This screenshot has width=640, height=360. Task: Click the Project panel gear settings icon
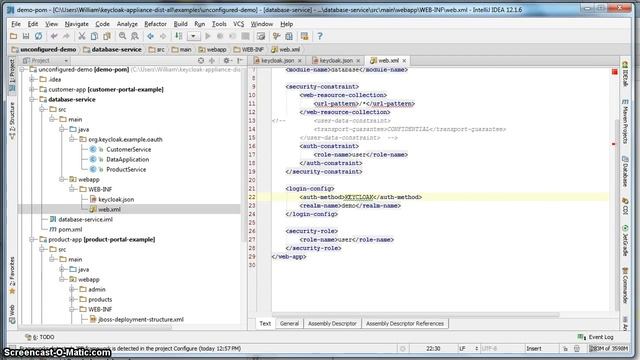(x=227, y=60)
